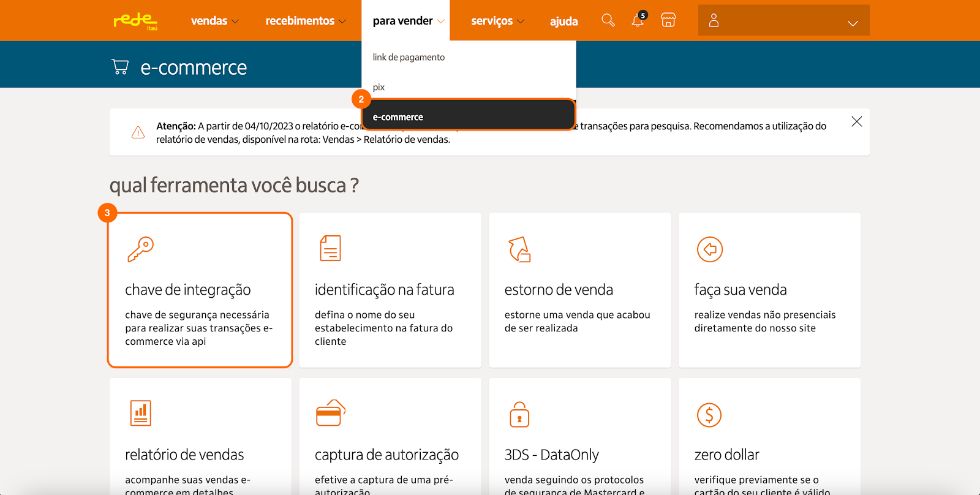Viewport: 980px width, 495px height.
Task: Open estorno de venda card title
Action: [x=559, y=290]
